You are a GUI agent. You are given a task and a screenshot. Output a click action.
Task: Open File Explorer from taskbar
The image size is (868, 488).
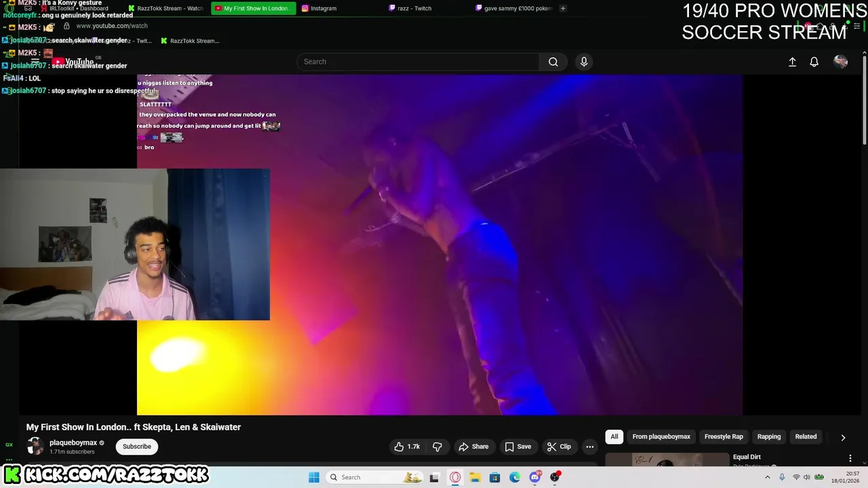coord(475,477)
